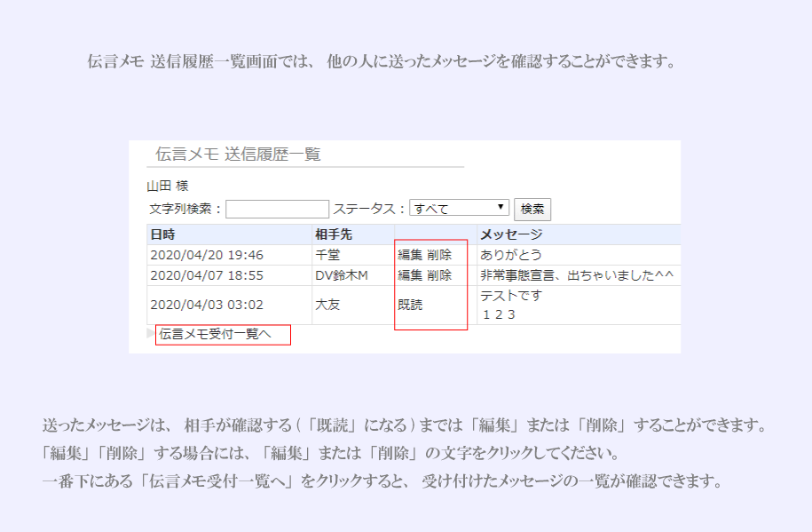The image size is (812, 532).
Task: Open the 伝言メモ受付一覧へ link
Action: click(215, 334)
